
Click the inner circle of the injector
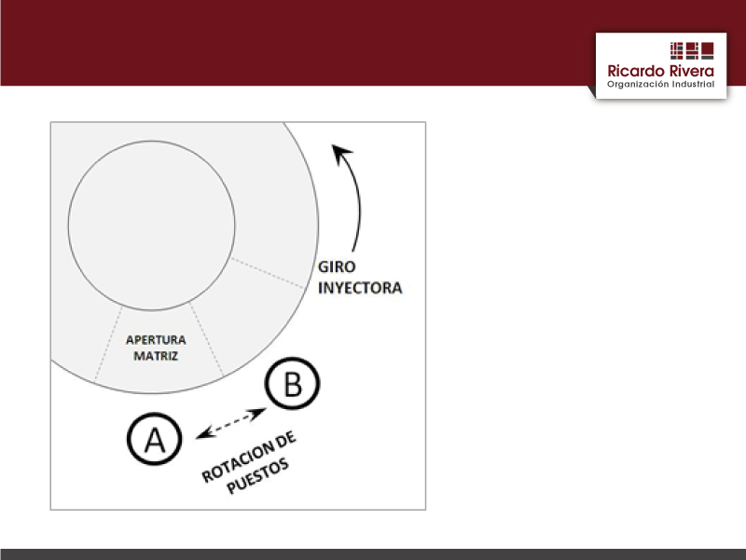click(x=151, y=225)
